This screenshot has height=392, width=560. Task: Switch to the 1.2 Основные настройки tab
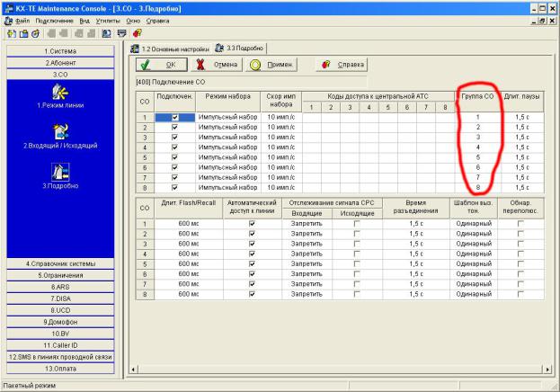(170, 49)
